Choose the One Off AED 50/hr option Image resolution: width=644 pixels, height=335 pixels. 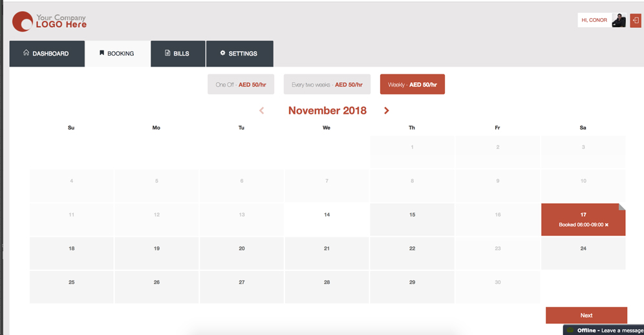click(x=241, y=84)
